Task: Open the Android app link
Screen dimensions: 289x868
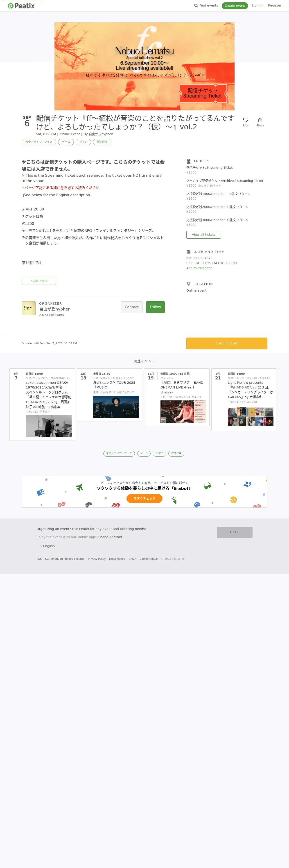Action: [x=116, y=537]
